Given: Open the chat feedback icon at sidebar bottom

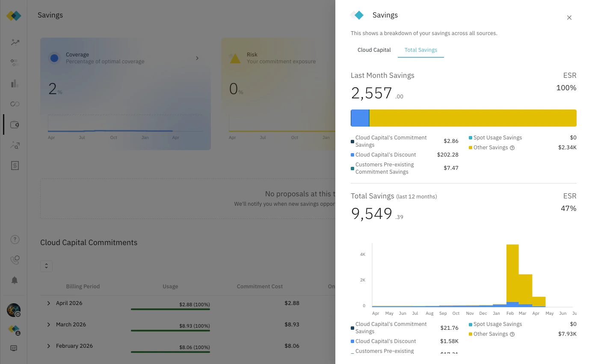Looking at the screenshot, I should (14, 348).
